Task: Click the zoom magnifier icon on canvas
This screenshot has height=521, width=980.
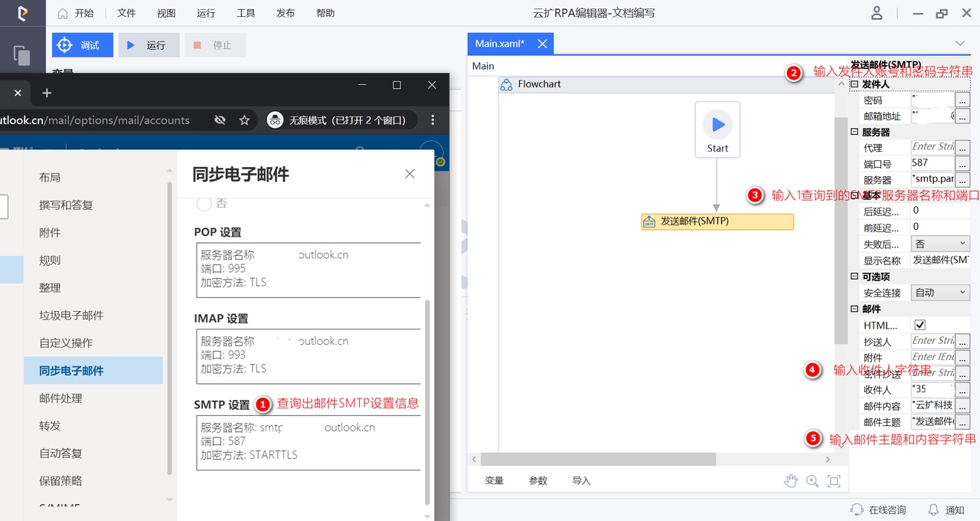Action: (812, 480)
